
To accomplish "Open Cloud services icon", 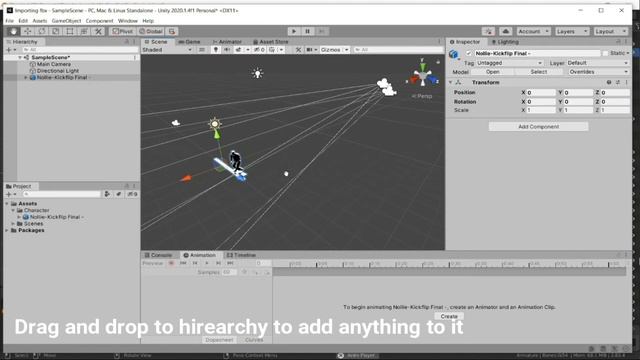I will (x=505, y=31).
